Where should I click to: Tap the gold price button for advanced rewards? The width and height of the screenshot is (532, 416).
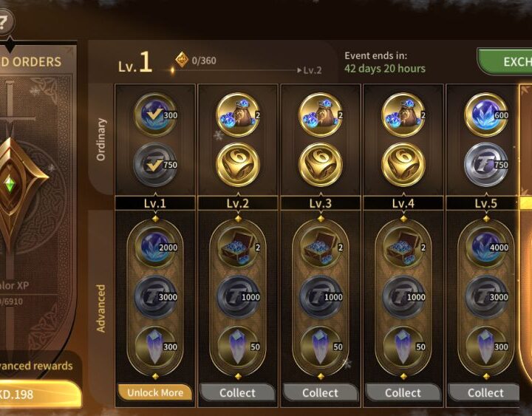pos(39,394)
